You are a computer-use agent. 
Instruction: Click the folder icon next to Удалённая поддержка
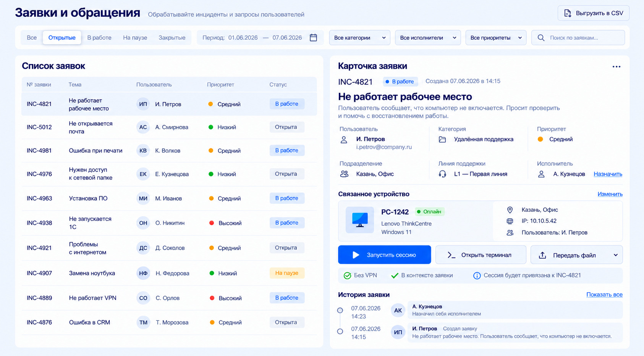pyautogui.click(x=442, y=139)
